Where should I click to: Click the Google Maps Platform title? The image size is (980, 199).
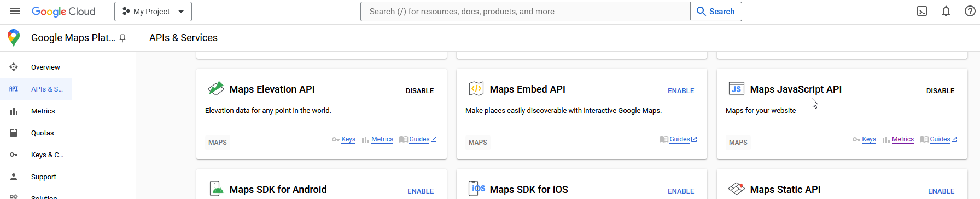[73, 38]
